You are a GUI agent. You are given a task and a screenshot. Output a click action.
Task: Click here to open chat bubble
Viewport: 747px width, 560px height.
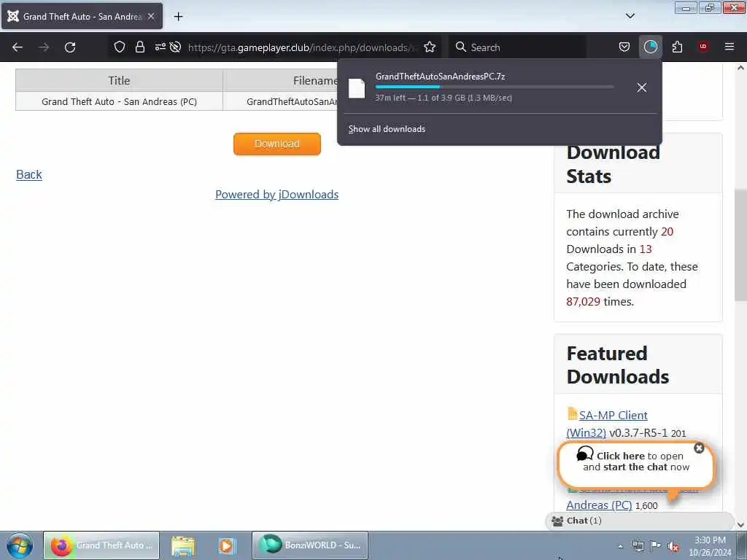pos(636,466)
